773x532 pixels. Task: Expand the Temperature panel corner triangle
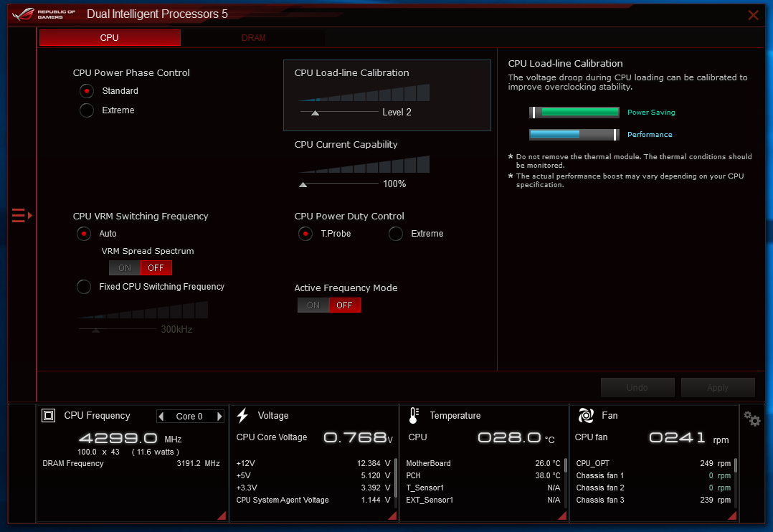tap(562, 516)
